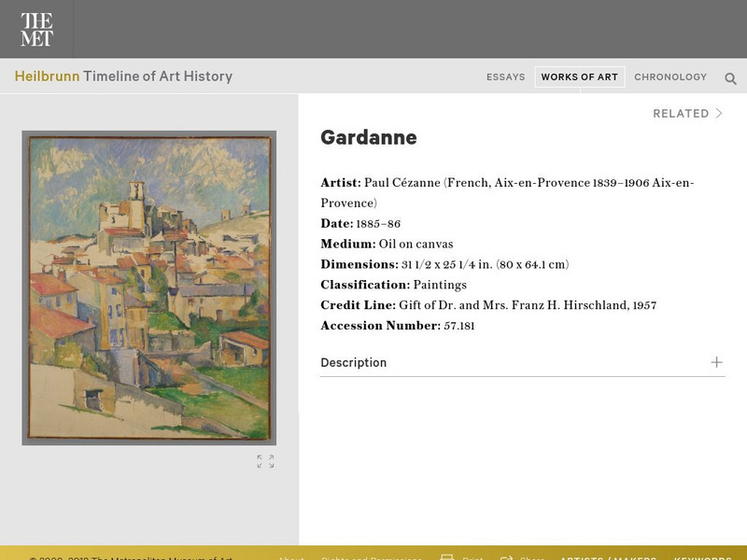Screen dimensions: 747x560
Task: Click the About link in footer
Action: [290, 558]
